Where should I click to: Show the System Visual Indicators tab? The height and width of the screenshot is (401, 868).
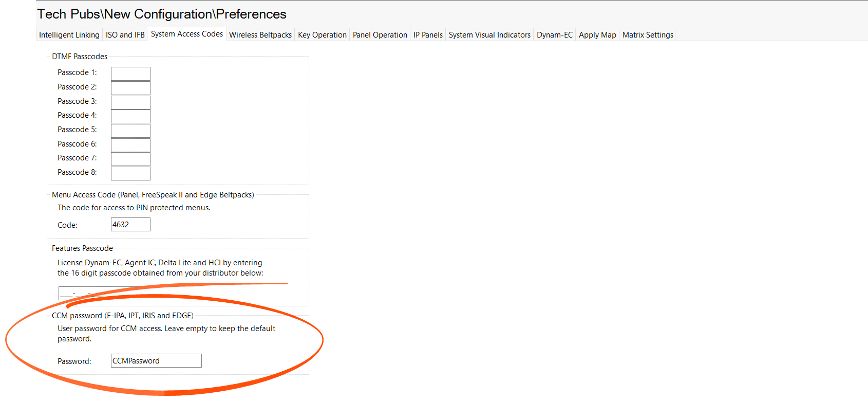pyautogui.click(x=489, y=35)
